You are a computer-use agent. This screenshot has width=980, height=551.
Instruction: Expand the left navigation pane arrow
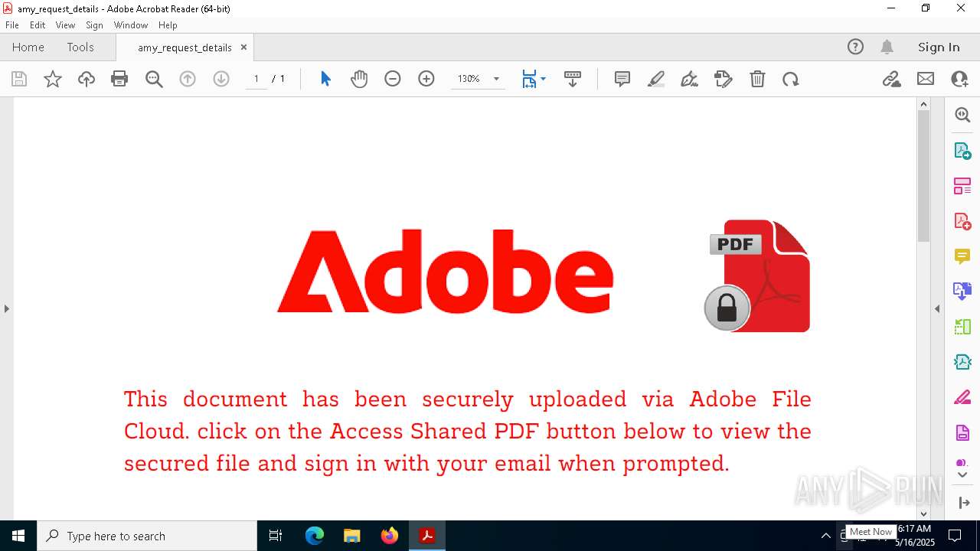point(6,308)
